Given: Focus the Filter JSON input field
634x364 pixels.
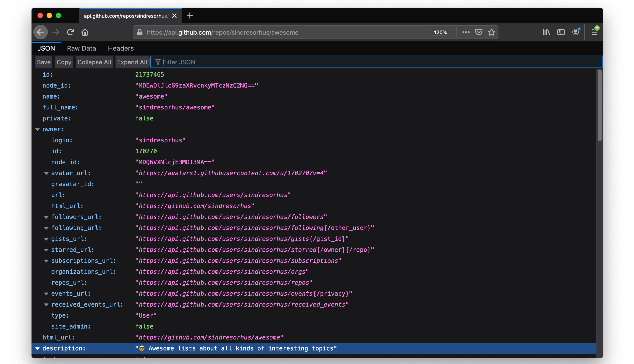Looking at the screenshot, I should click(x=376, y=62).
